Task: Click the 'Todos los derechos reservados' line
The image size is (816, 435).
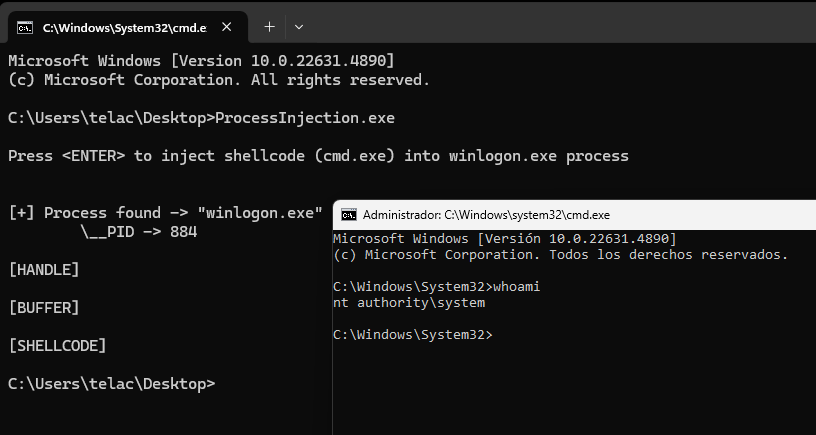Action: 560,255
